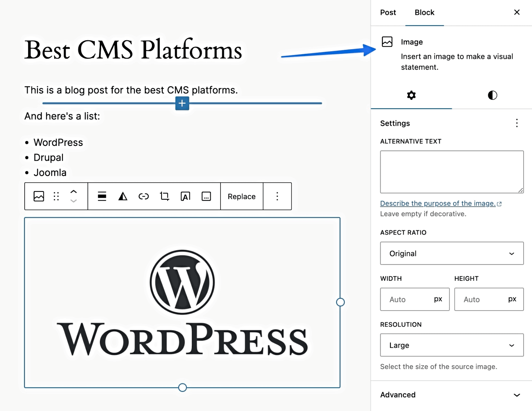The image size is (532, 411).
Task: Open the Settings panel three-dot menu
Action: [x=516, y=123]
